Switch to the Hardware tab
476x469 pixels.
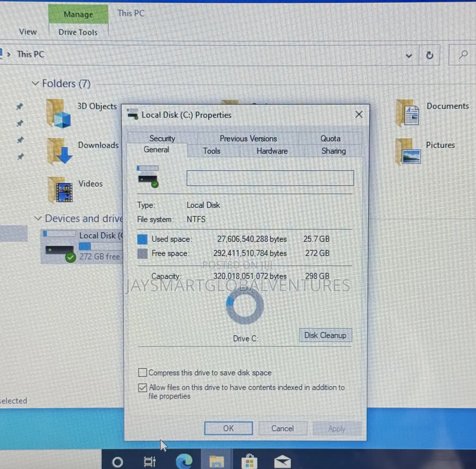click(272, 151)
